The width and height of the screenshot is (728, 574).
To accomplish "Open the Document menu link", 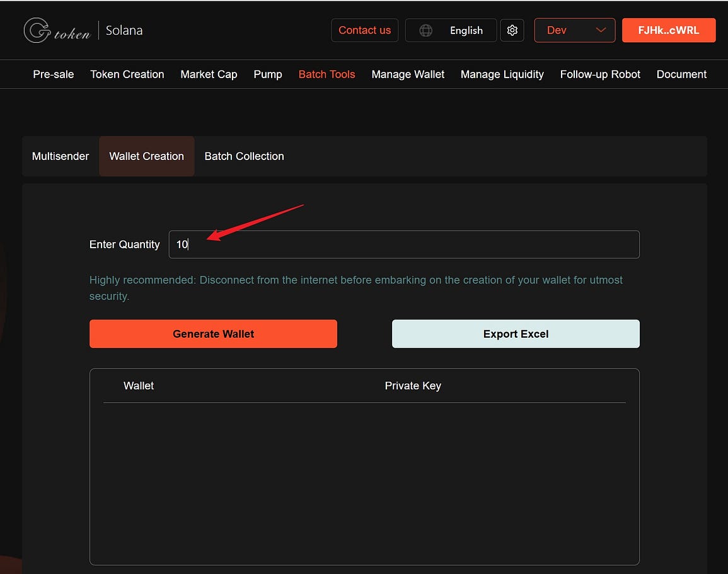I will (x=681, y=74).
